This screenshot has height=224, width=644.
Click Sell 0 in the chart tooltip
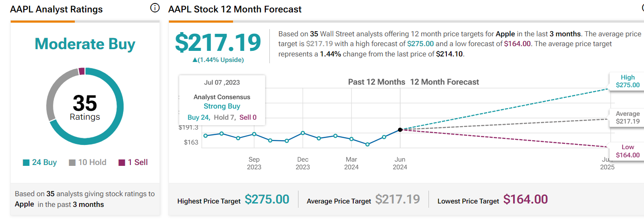coord(248,117)
